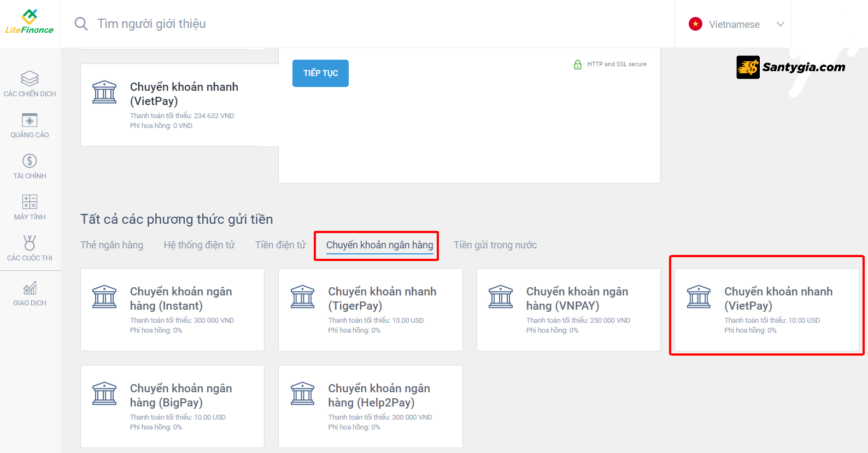Click the LiteFinance logo
The height and width of the screenshot is (453, 868).
tap(30, 22)
